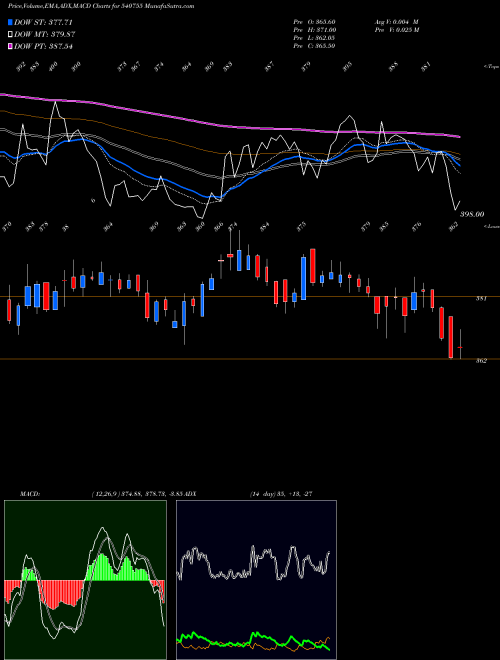The width and height of the screenshot is (500, 660).
Task: Click the 362 horizontal level label
Action: 481,361
